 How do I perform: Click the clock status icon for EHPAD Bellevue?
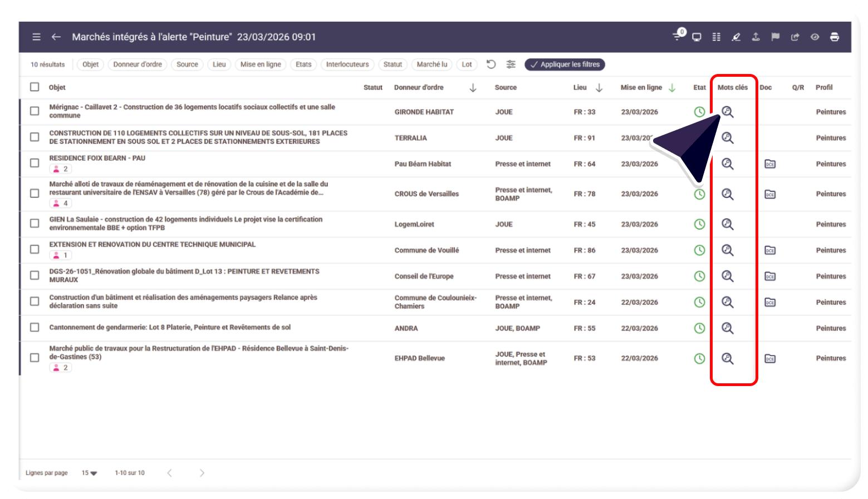[699, 358]
